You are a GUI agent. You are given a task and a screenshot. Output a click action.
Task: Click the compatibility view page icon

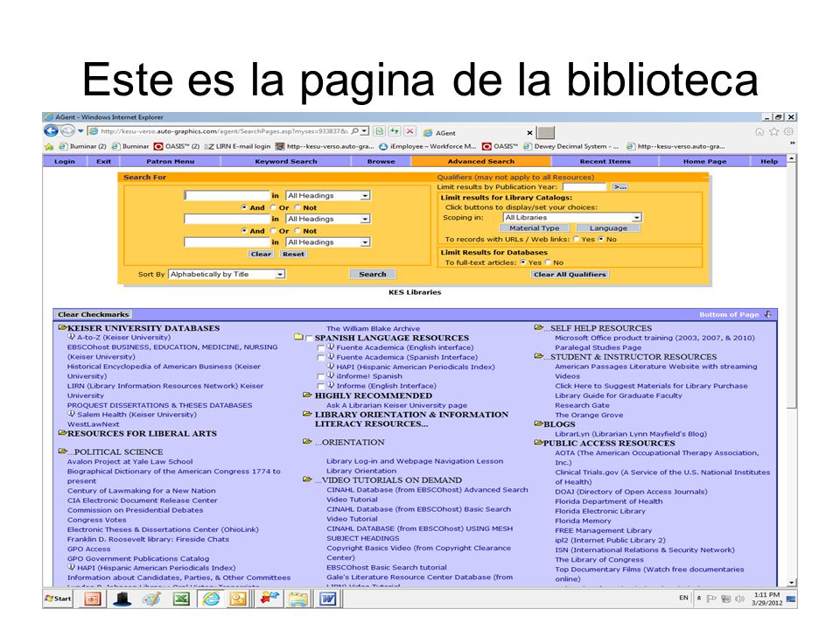pyautogui.click(x=379, y=131)
